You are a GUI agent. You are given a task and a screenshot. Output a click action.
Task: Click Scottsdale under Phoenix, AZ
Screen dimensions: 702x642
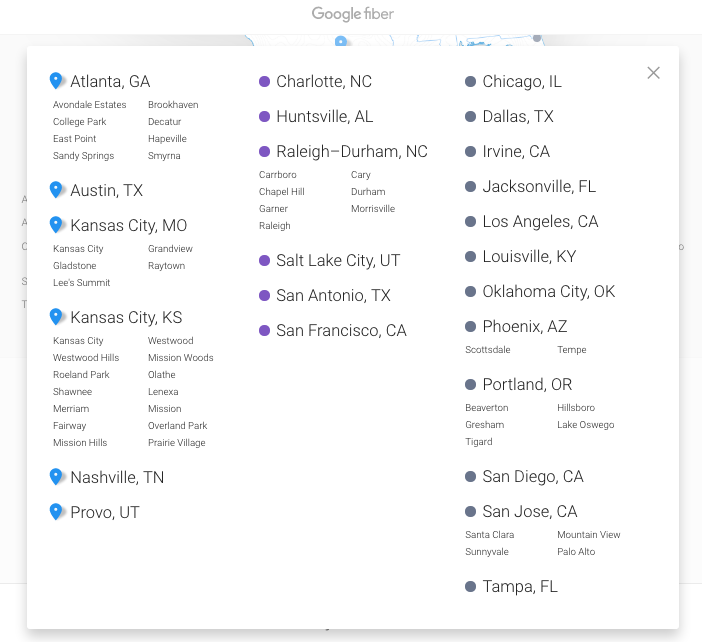coord(488,350)
